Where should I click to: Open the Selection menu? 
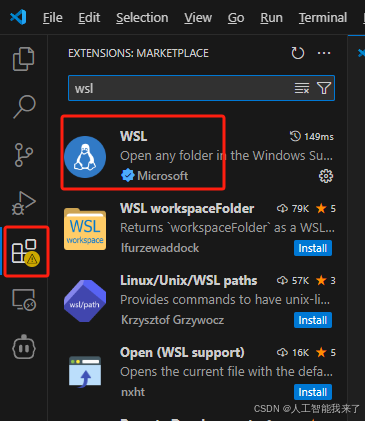(x=142, y=17)
